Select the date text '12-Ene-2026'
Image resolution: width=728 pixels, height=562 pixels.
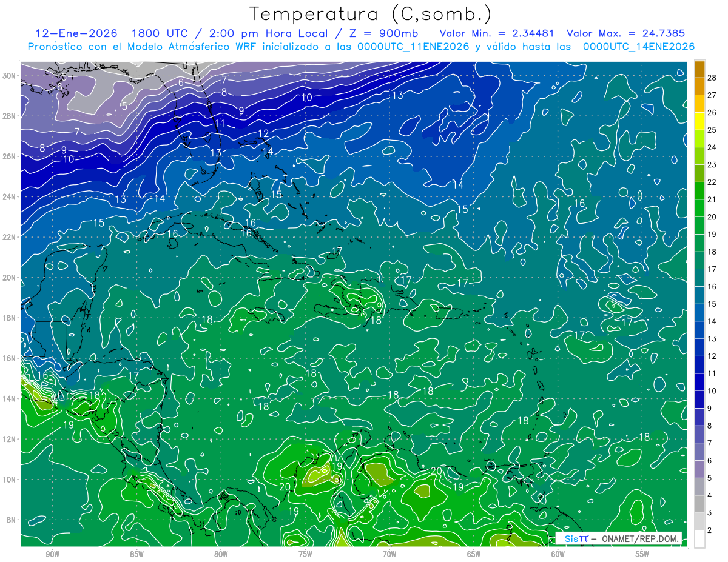point(78,33)
